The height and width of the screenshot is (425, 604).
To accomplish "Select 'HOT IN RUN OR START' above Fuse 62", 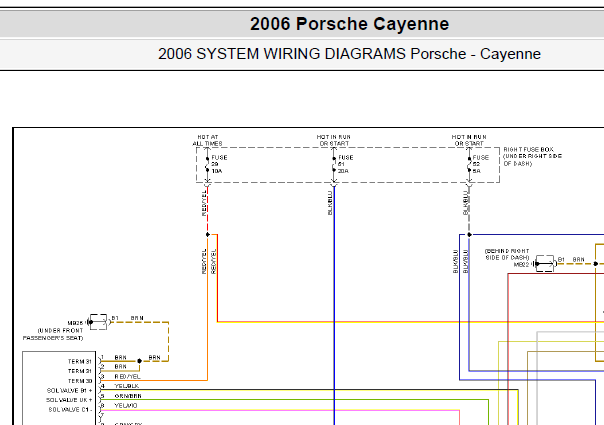I will pos(469,140).
